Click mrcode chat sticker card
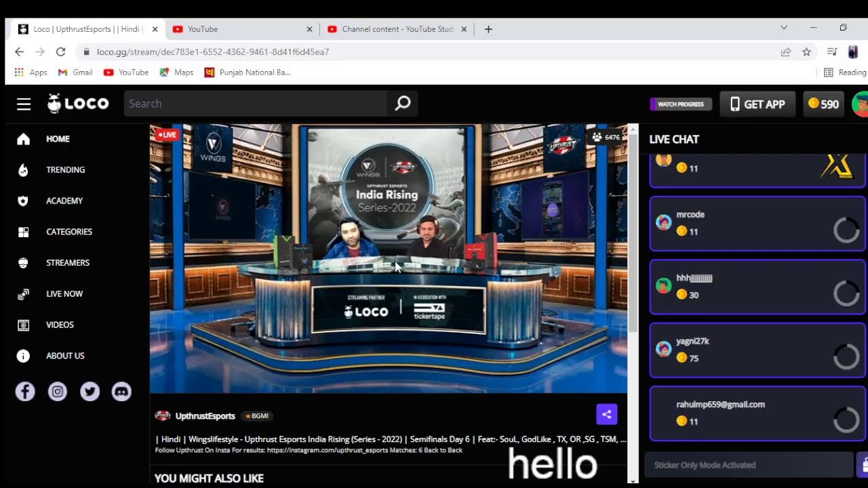 click(757, 224)
